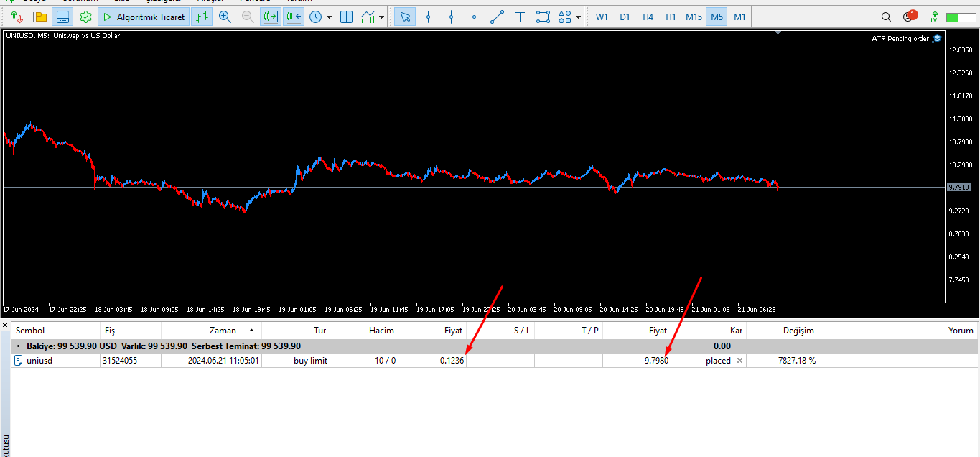Sort by T / P column header
The width and height of the screenshot is (980, 457).
point(590,331)
